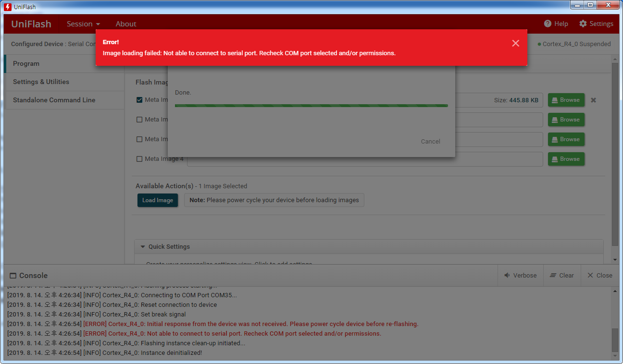The image size is (623, 364).
Task: Select the 'Flashing instance clean-up initiated' log line
Action: [x=126, y=343]
